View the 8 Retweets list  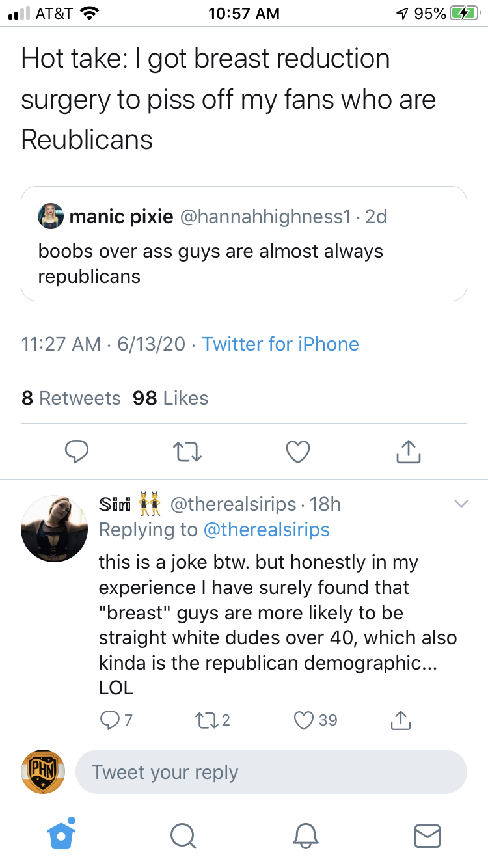point(71,398)
